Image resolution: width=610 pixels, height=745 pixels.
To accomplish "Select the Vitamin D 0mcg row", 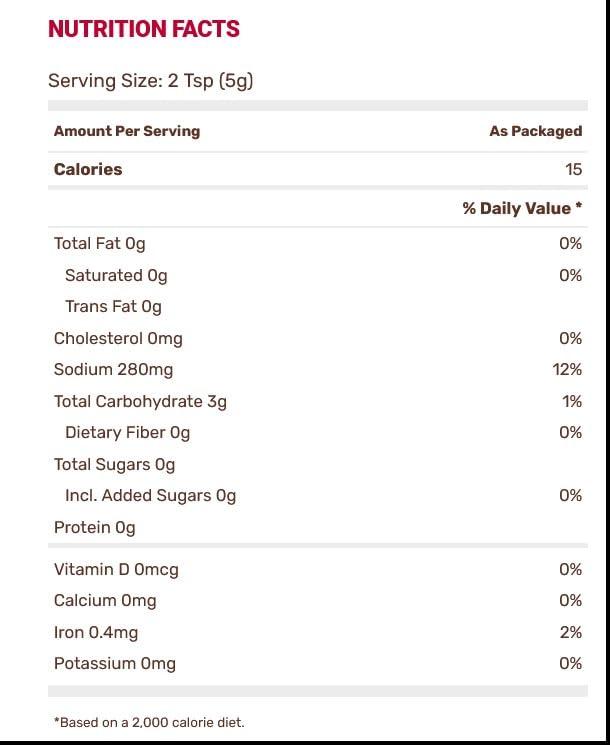I will 116,569.
